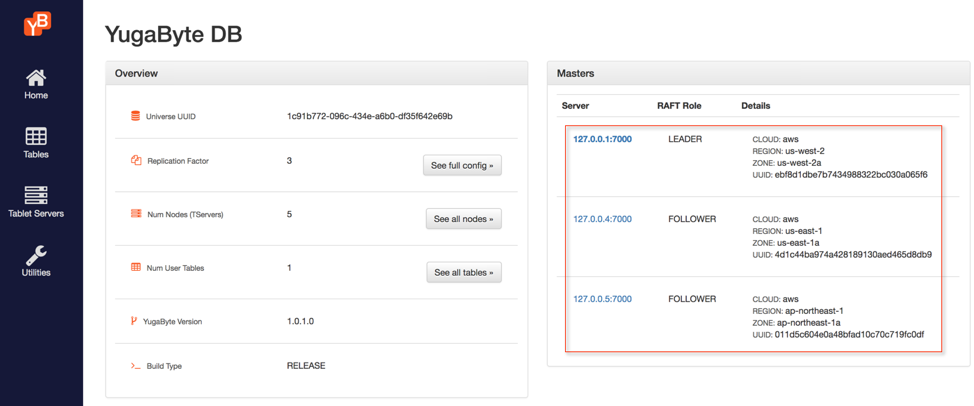The width and height of the screenshot is (974, 406).
Task: Open the Utilities wrench icon
Action: click(x=36, y=255)
